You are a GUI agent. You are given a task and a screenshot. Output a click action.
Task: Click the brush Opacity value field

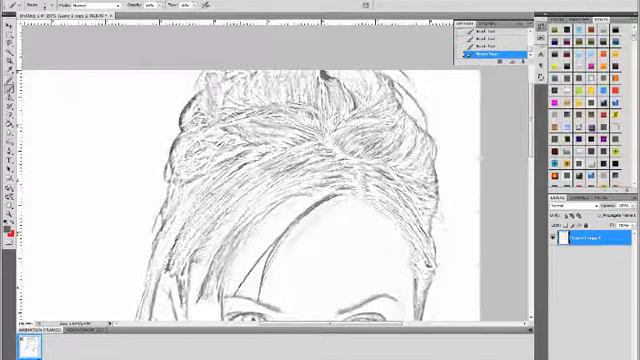150,5
